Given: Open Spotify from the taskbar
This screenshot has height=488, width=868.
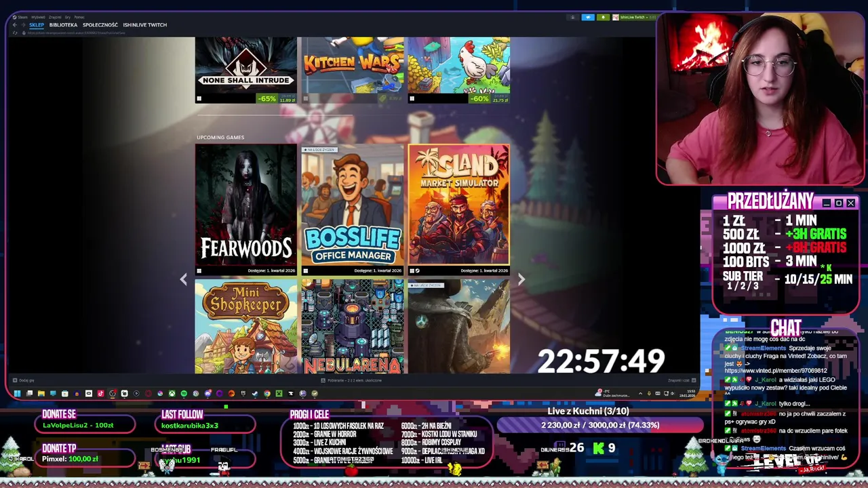Looking at the screenshot, I should (184, 393).
